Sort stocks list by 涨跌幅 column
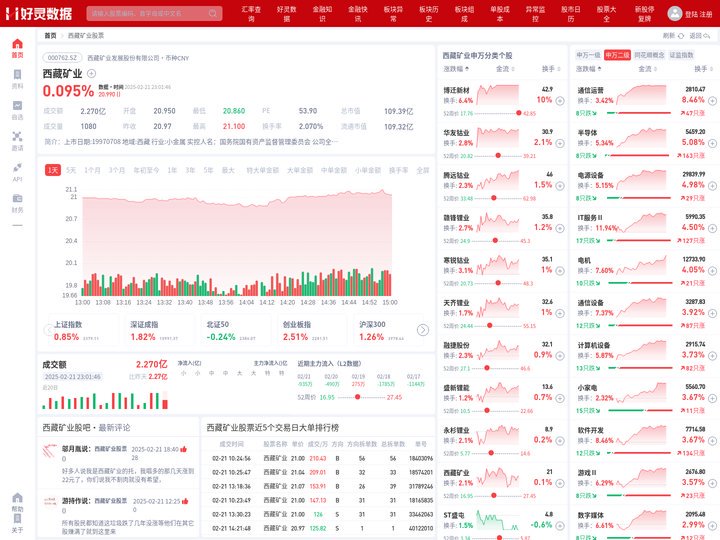This screenshot has height=540, width=720. [x=456, y=69]
